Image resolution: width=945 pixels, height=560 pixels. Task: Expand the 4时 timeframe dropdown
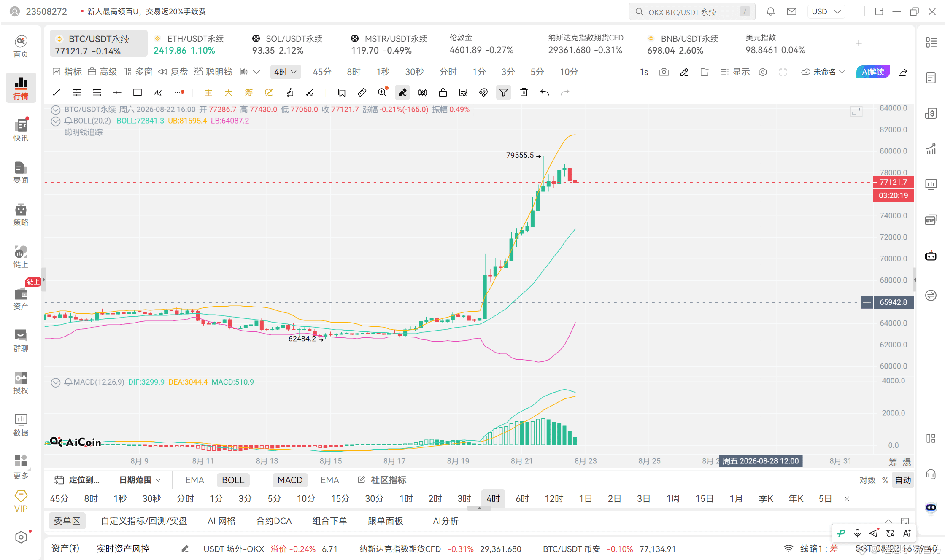286,72
